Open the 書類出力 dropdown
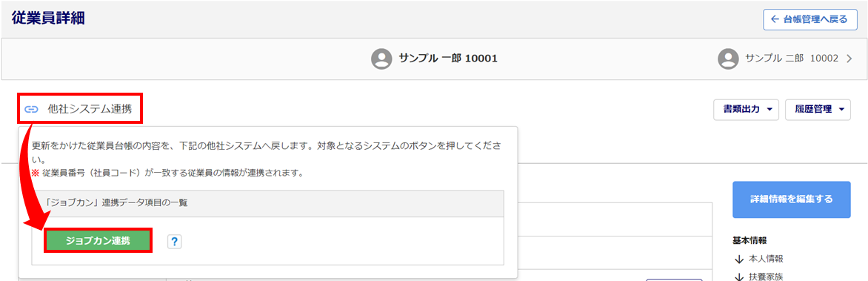868x281 pixels. (x=747, y=109)
